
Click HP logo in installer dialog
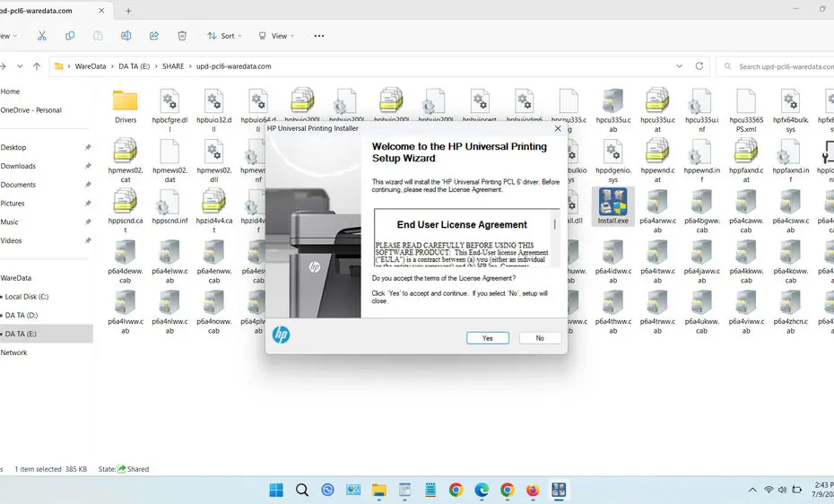(281, 335)
